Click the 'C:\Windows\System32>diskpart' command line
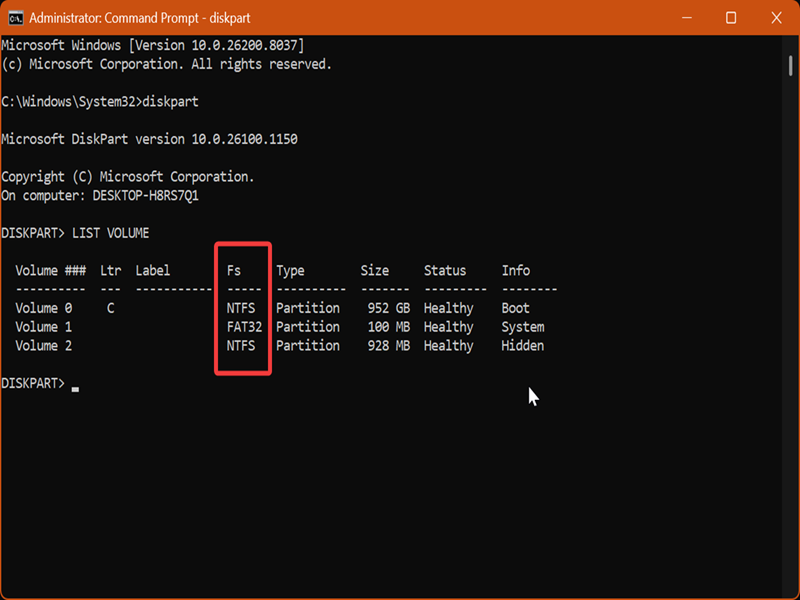The height and width of the screenshot is (600, 800). point(100,102)
